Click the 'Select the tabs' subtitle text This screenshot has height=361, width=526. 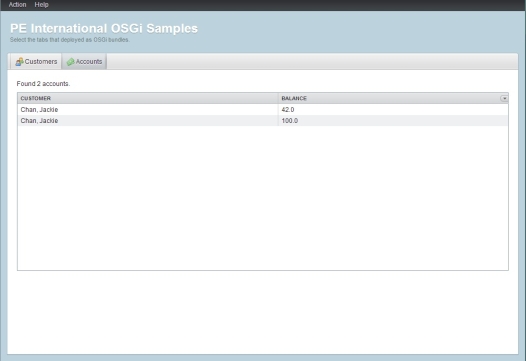(70, 40)
